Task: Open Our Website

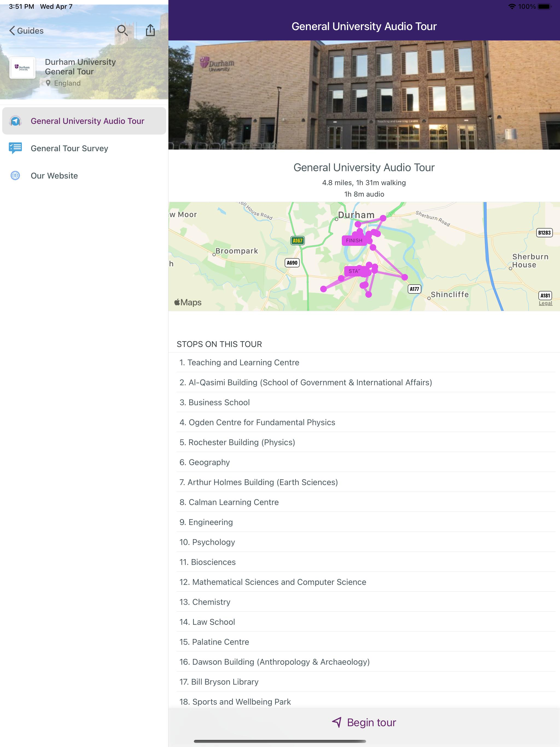Action: [84, 176]
